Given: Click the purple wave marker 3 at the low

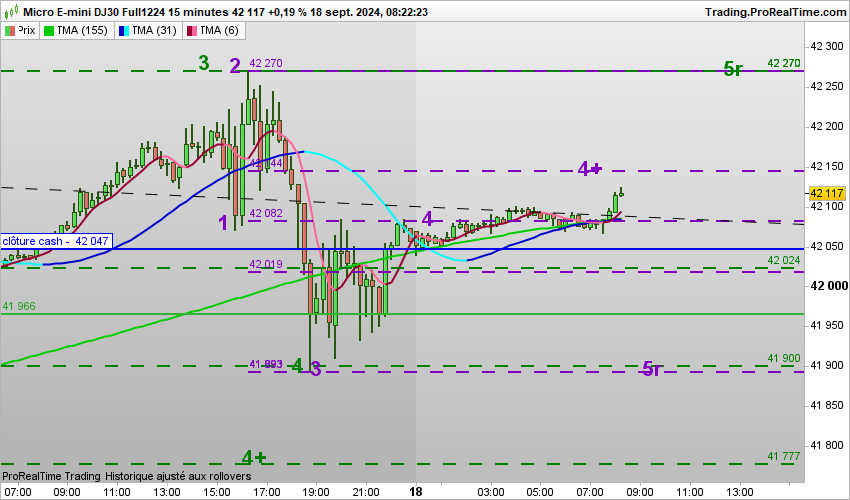Looking at the screenshot, I should 315,369.
